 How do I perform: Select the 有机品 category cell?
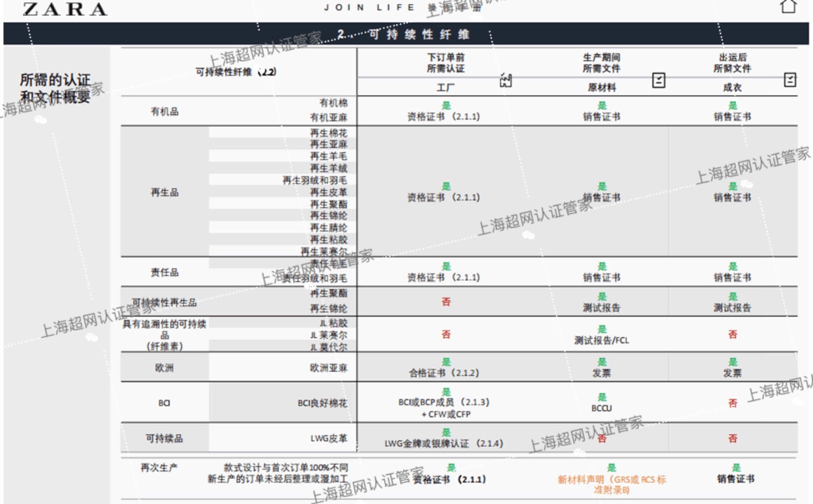point(165,112)
